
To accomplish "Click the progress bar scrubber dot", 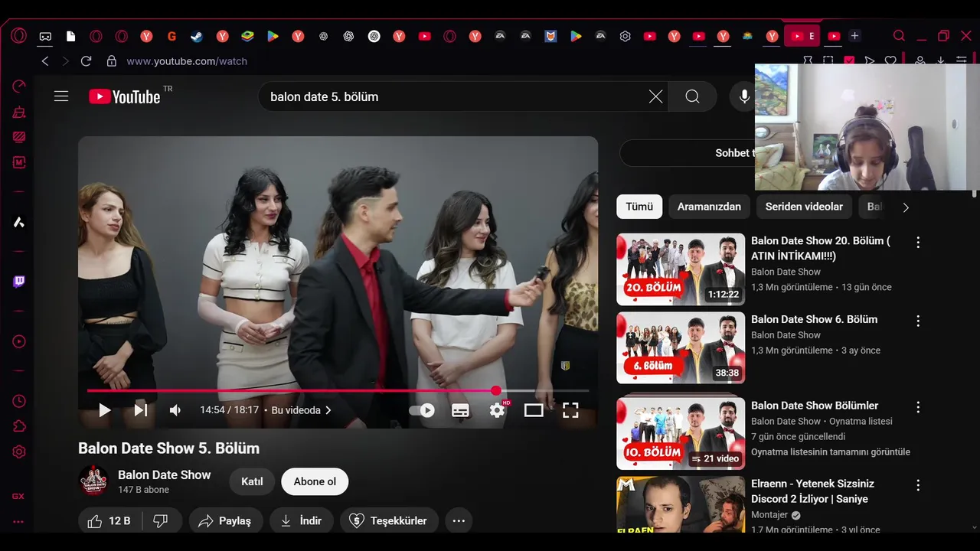I will coord(496,390).
